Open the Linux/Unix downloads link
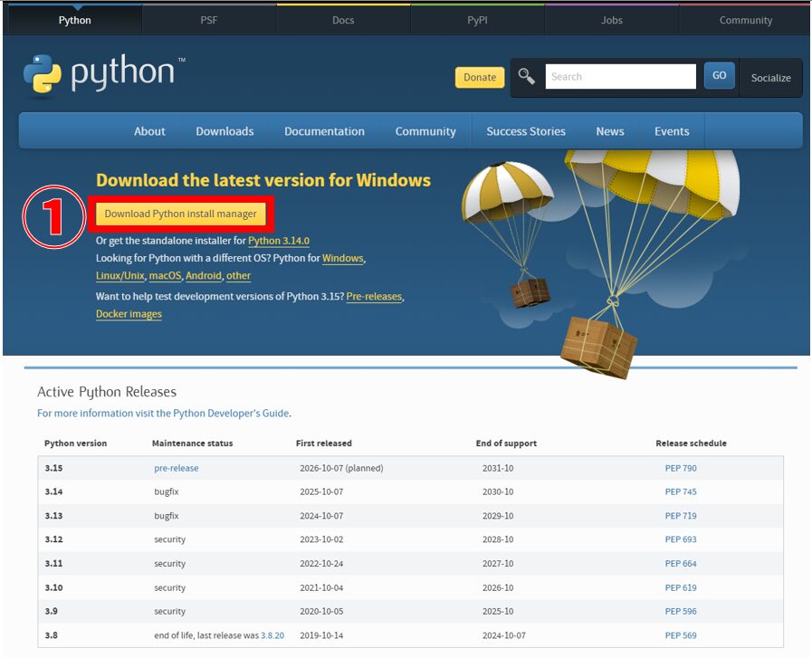The image size is (812, 658). [x=119, y=275]
